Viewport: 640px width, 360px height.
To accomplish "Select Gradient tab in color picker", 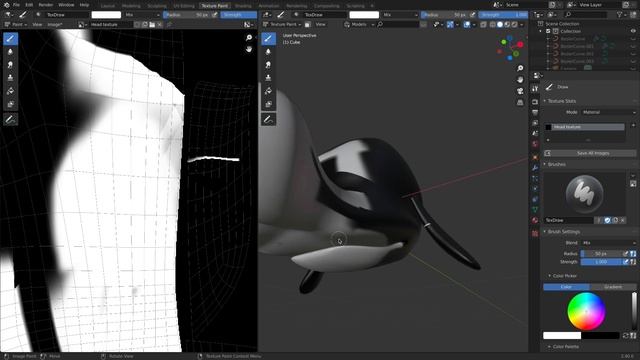I will point(613,287).
